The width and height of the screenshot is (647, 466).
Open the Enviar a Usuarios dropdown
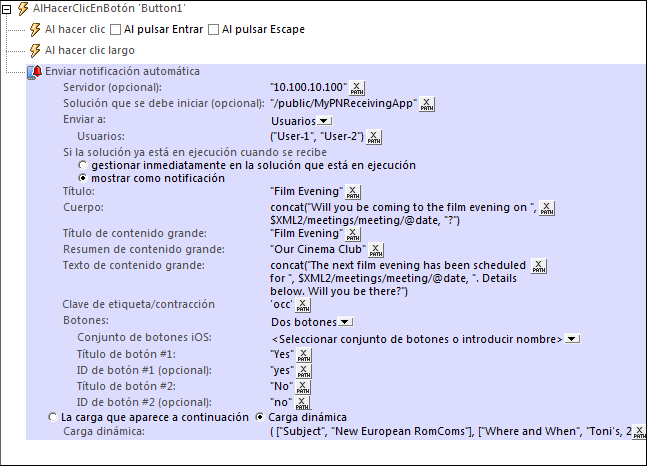[x=325, y=121]
